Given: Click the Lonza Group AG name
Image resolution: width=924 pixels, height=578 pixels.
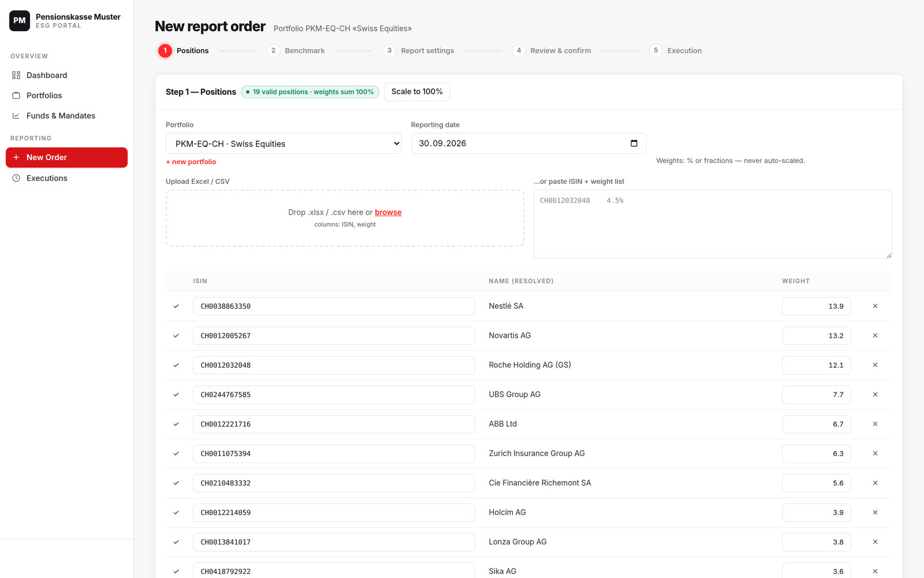Looking at the screenshot, I should [x=517, y=542].
